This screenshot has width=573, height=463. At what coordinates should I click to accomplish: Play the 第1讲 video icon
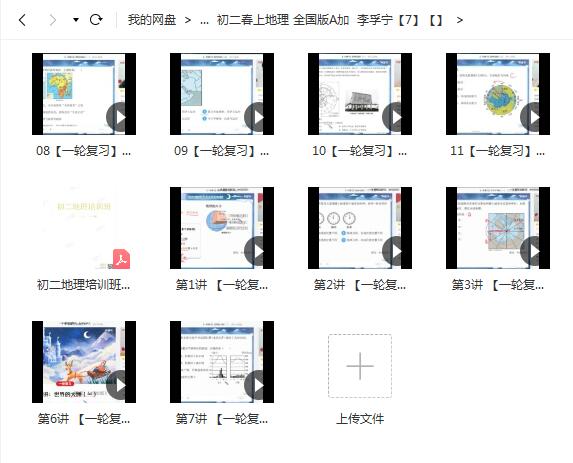[258, 251]
